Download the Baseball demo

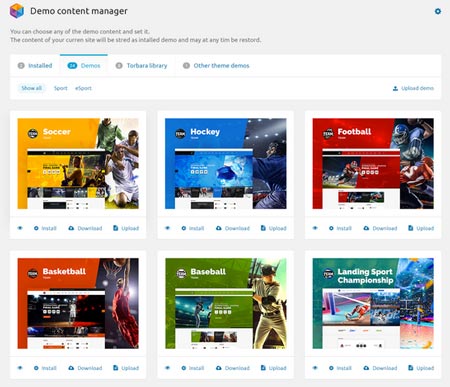pyautogui.click(x=233, y=368)
